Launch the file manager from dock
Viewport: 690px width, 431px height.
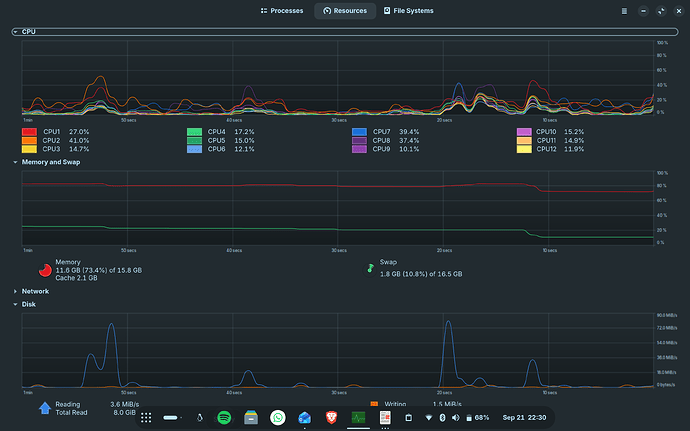(x=251, y=417)
